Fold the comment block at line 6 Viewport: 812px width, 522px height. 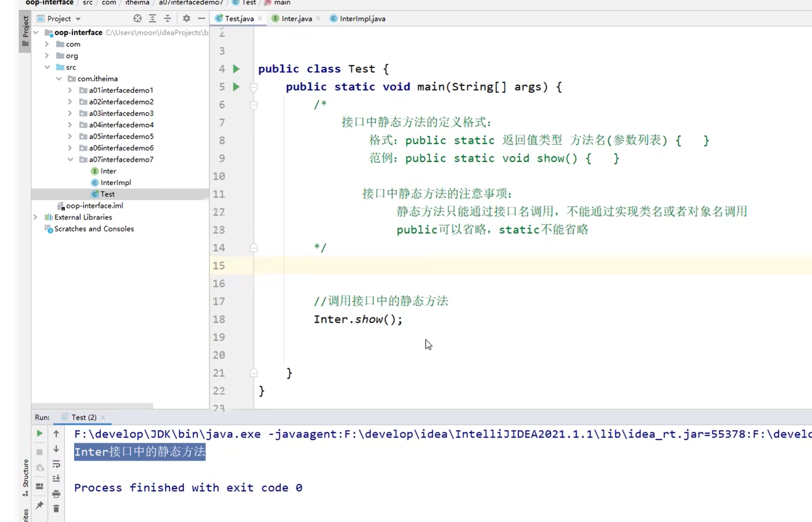tap(254, 105)
